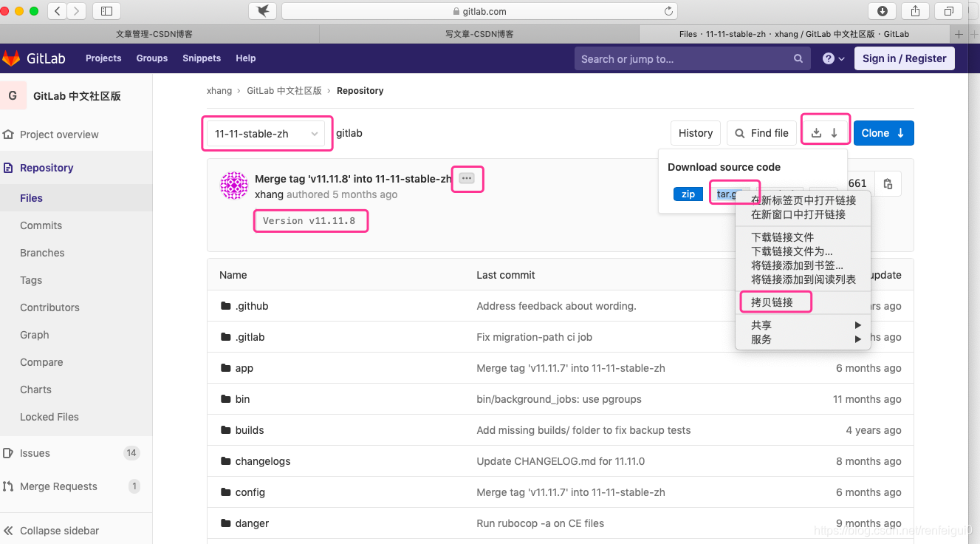Download zip source archive
The width and height of the screenshot is (980, 544).
(x=688, y=194)
